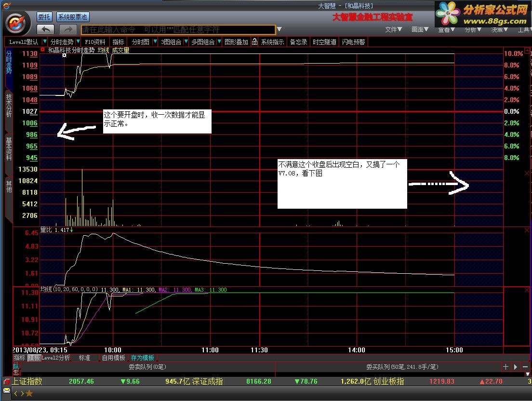Click the 分时图 toolbar item

140,42
